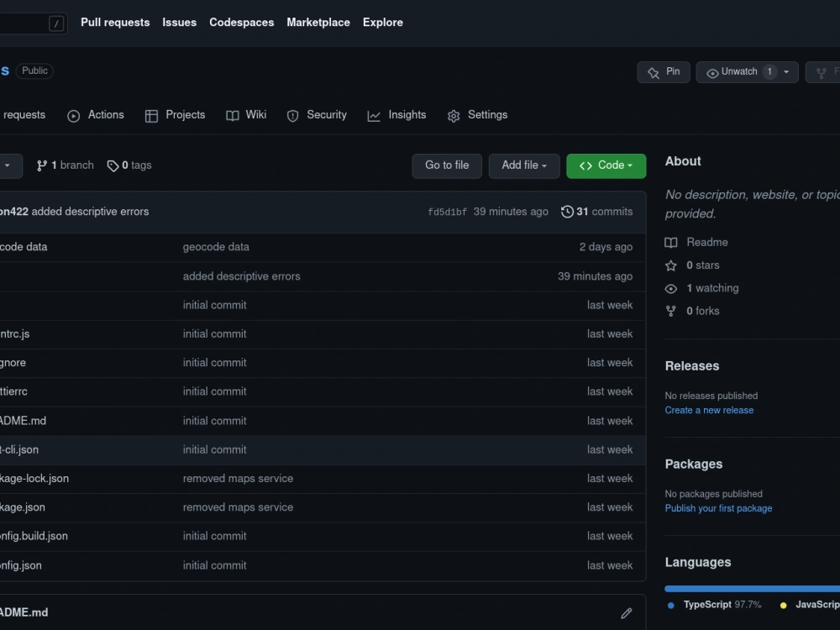Viewport: 840px width, 630px height.
Task: Click the Settings gear icon
Action: click(x=454, y=116)
